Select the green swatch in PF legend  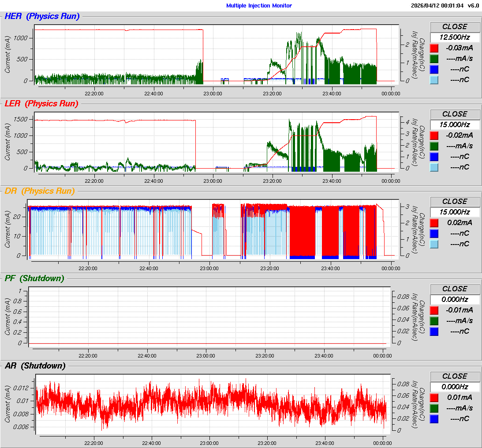point(434,321)
